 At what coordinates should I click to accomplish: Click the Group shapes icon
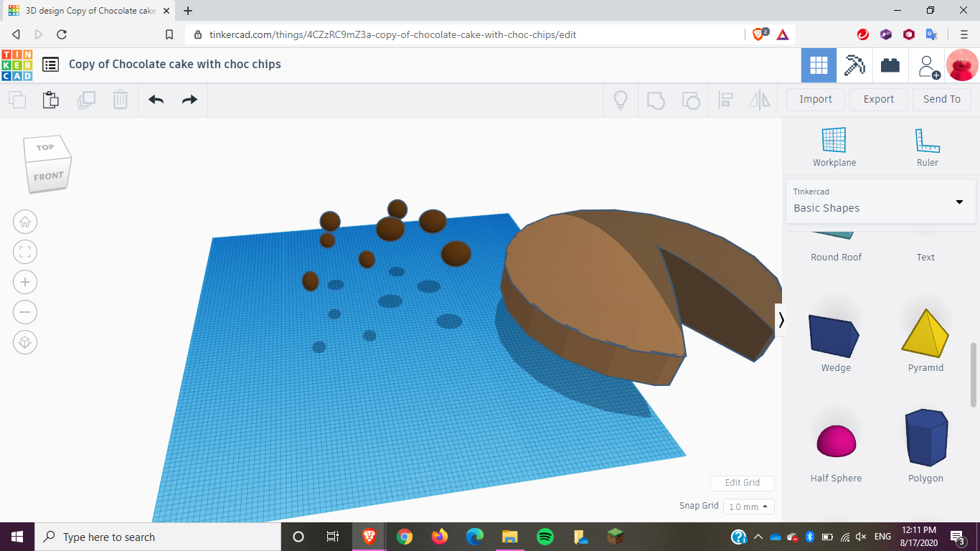[x=656, y=100]
